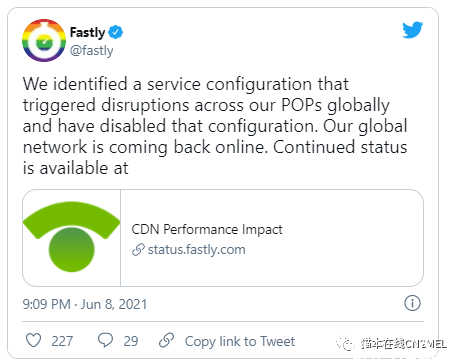Click the Fastly rainbow profile avatar
Viewport: 461px width, 364px height.
[44, 40]
